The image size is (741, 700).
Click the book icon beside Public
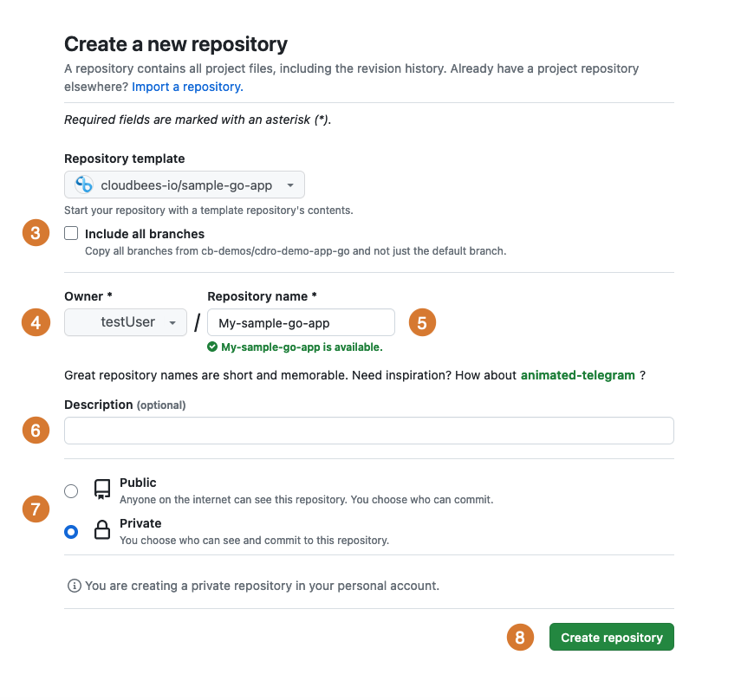point(101,489)
